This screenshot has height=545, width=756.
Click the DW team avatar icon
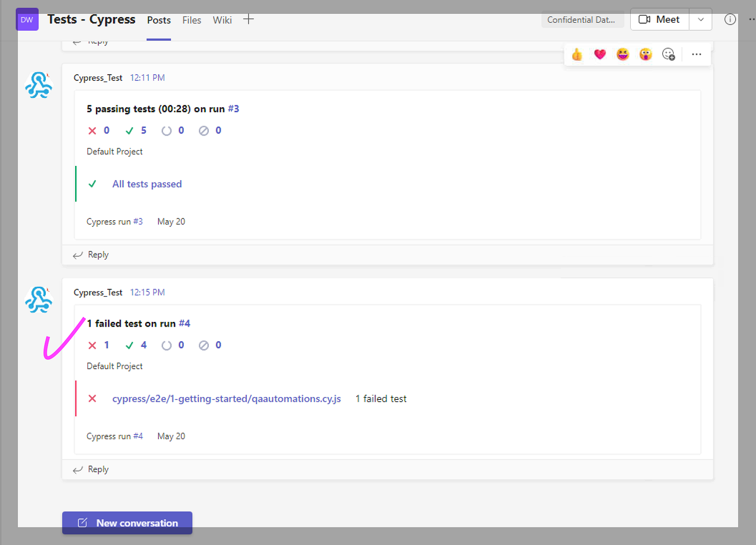(x=27, y=19)
